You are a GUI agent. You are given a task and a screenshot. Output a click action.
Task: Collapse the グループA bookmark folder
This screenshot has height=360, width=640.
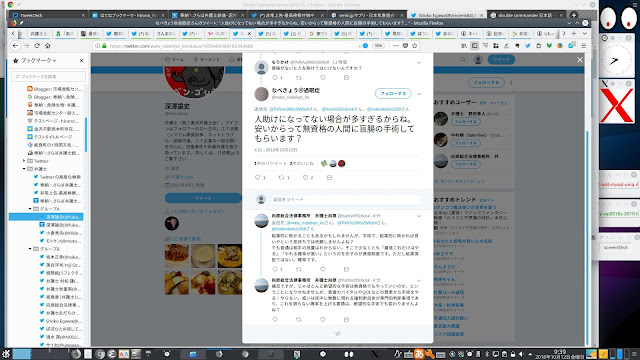(x=30, y=209)
